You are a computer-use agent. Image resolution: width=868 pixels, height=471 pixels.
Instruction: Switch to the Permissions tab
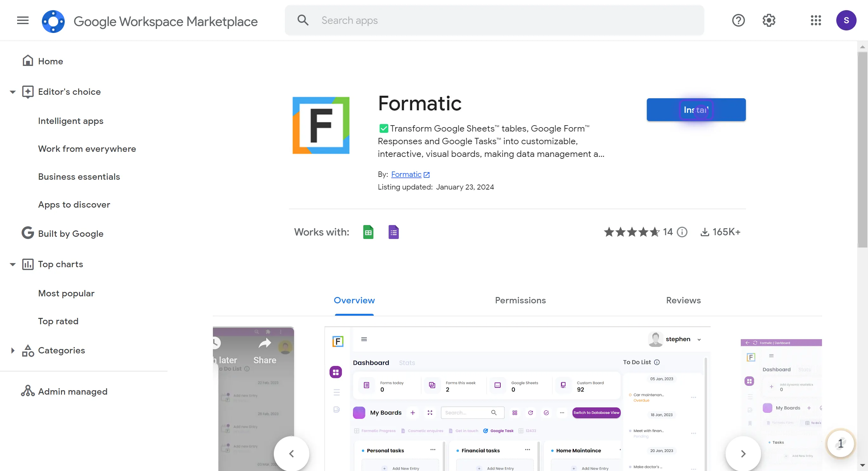click(520, 300)
